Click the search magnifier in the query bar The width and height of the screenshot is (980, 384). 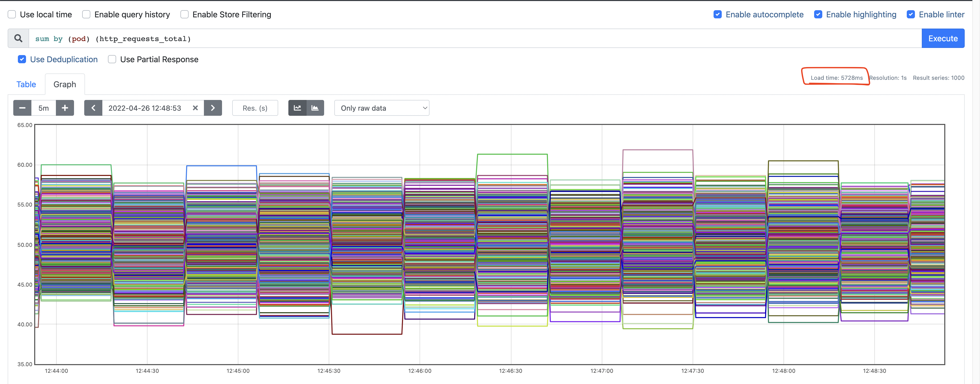pos(18,38)
